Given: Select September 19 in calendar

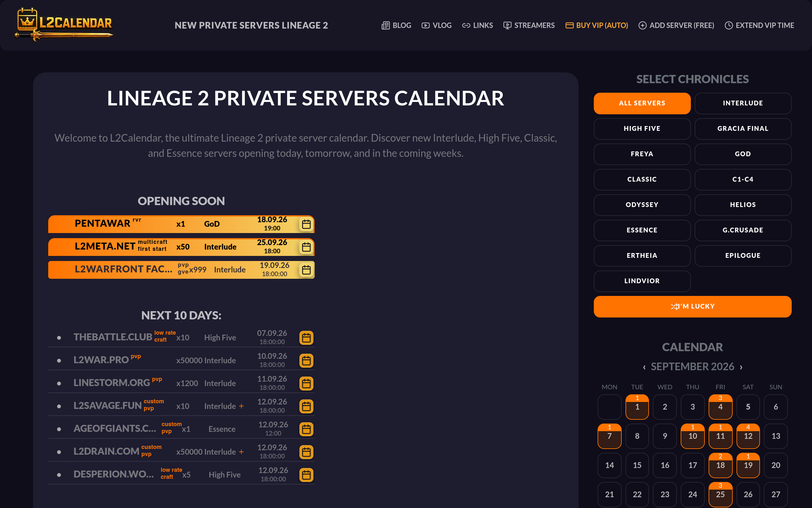Looking at the screenshot, I should [x=748, y=465].
